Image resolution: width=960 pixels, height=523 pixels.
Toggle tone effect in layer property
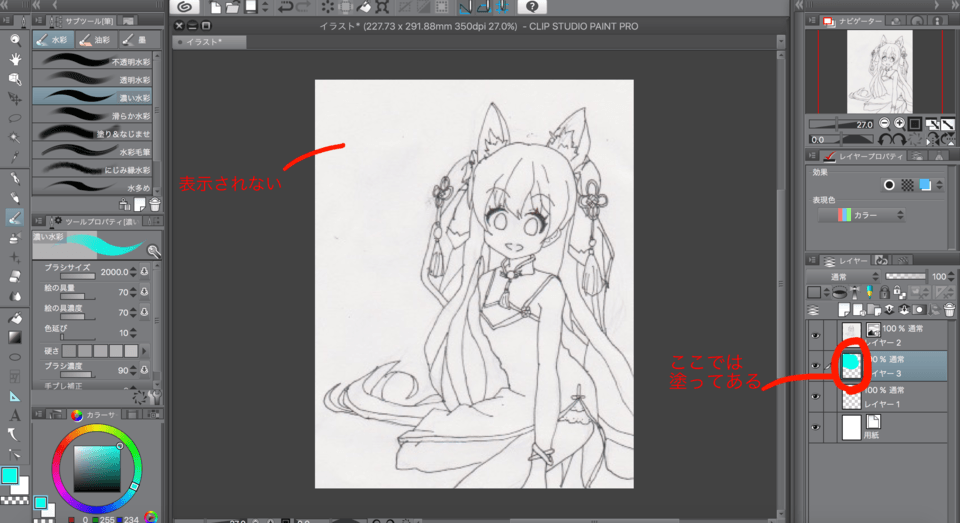[907, 185]
